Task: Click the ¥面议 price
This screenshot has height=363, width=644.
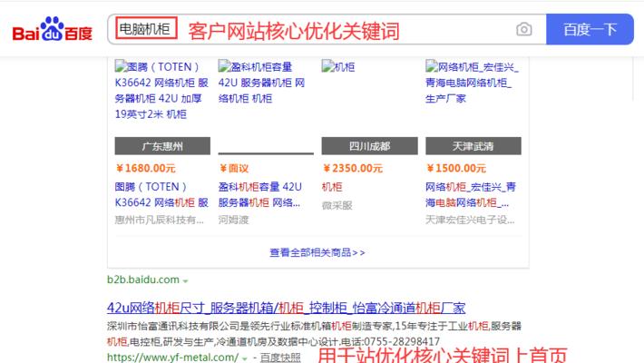Action: pos(234,168)
